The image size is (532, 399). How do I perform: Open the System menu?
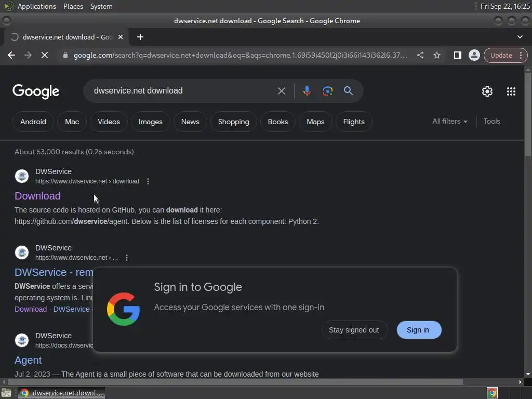point(101,6)
